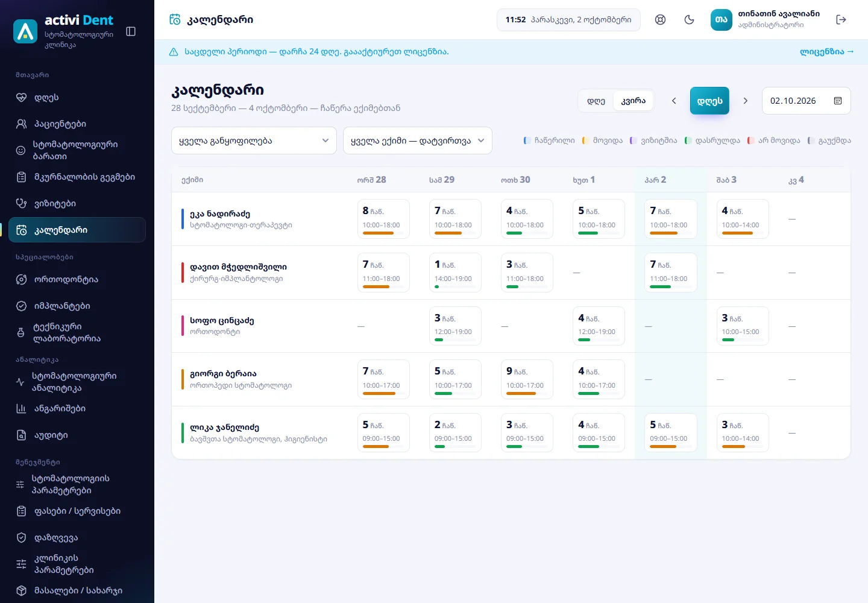
Task: Click ჩაწერილი legend color swatch
Action: 526,140
